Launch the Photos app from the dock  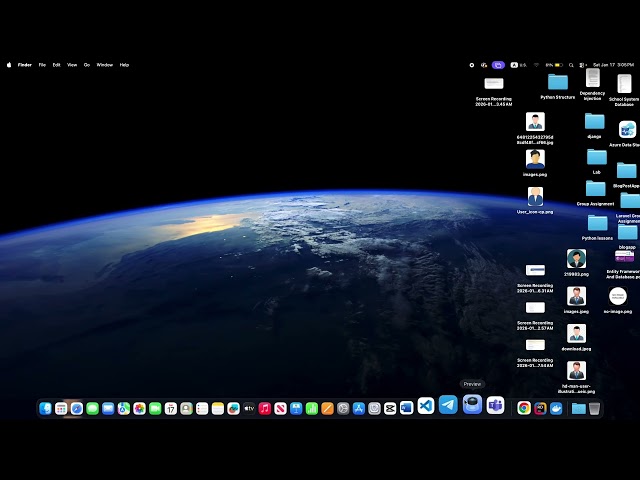[139, 408]
